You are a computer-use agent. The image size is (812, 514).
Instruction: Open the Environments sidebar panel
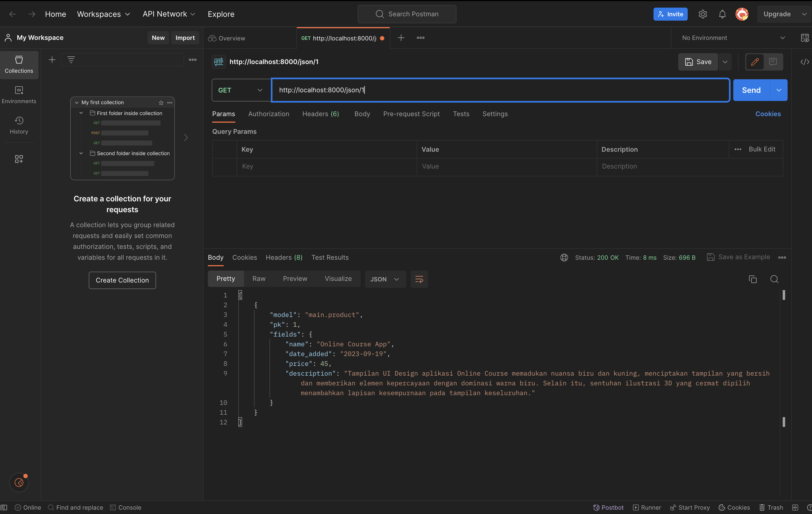tap(19, 95)
